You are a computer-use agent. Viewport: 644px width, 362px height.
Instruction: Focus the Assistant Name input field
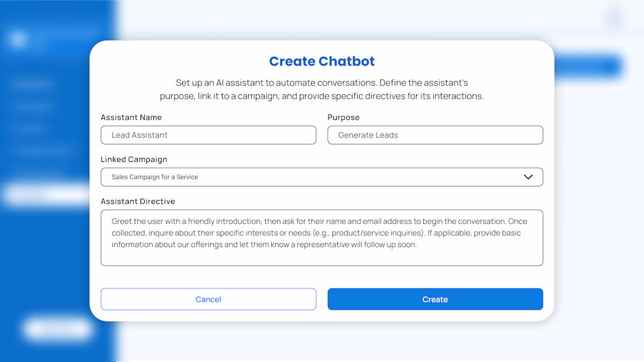click(x=208, y=135)
